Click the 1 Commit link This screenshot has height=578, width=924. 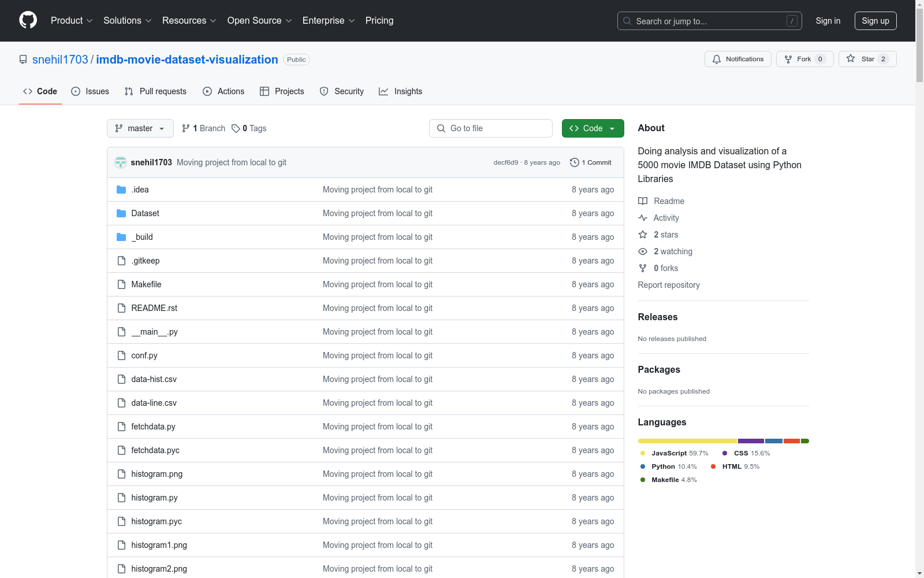tap(591, 162)
